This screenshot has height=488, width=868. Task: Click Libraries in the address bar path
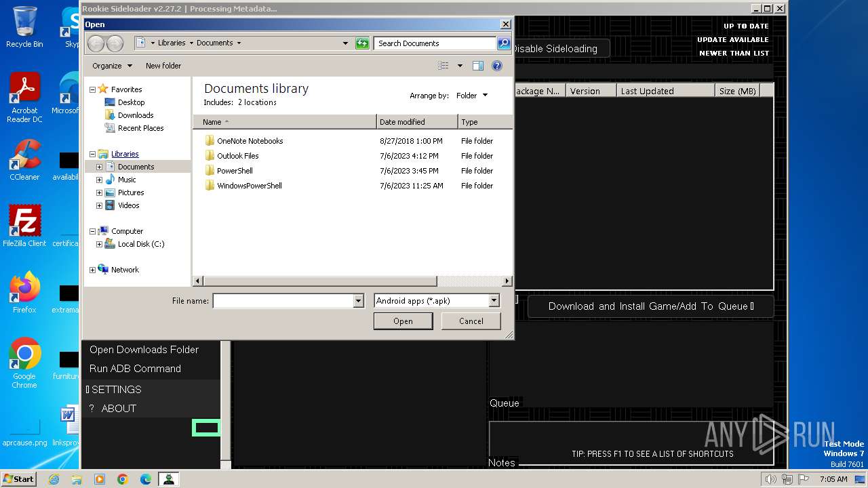click(172, 43)
